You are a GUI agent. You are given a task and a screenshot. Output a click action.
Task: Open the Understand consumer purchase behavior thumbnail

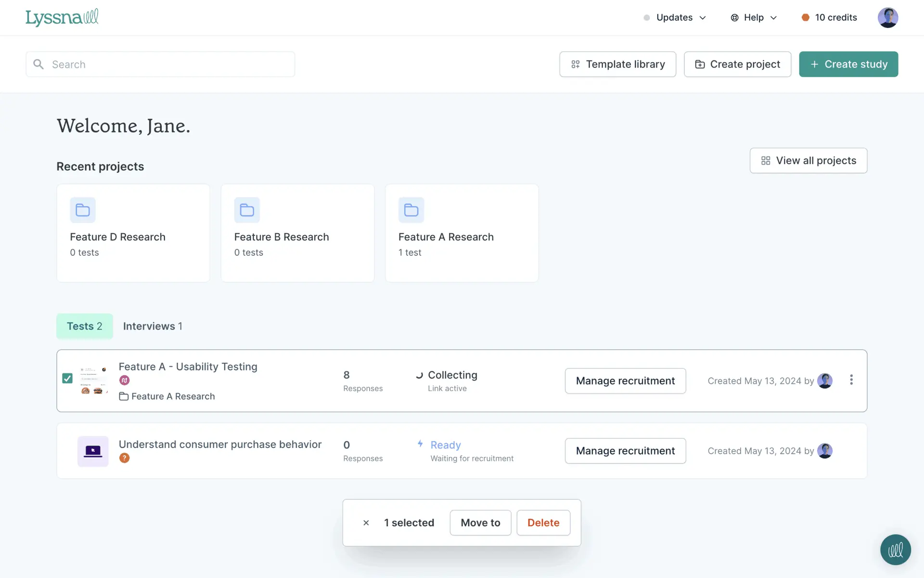pos(93,451)
